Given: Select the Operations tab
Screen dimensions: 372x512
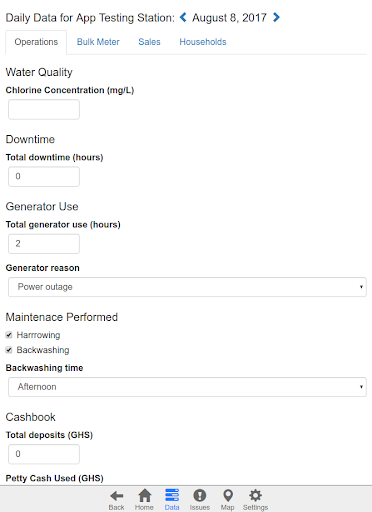Looking at the screenshot, I should 36,42.
